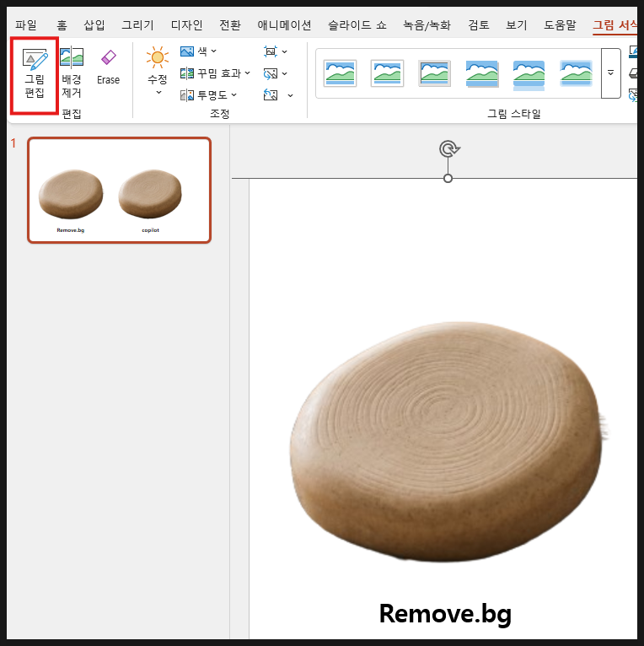Expand the picture styles gallery
Screen dimensions: 644x646
610,73
